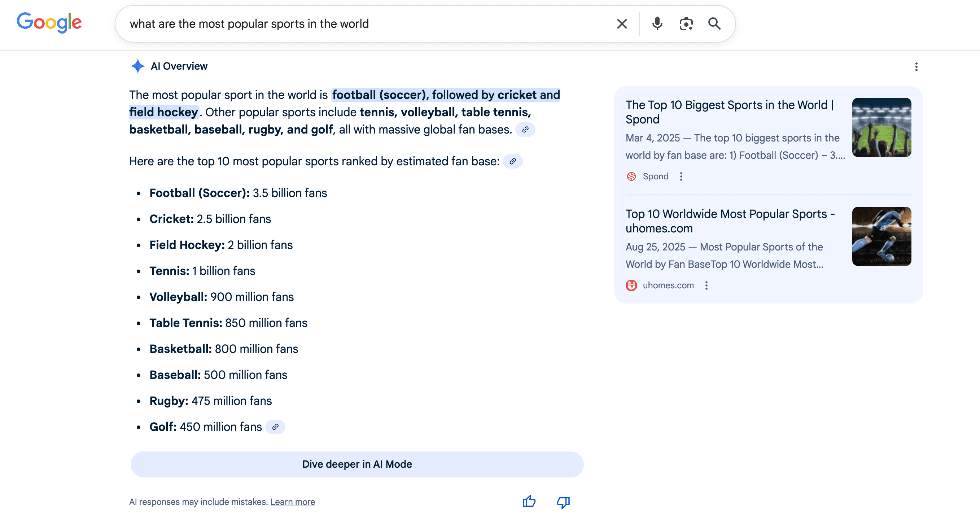Start voice search with microphone icon
The image size is (980, 524).
(x=657, y=24)
